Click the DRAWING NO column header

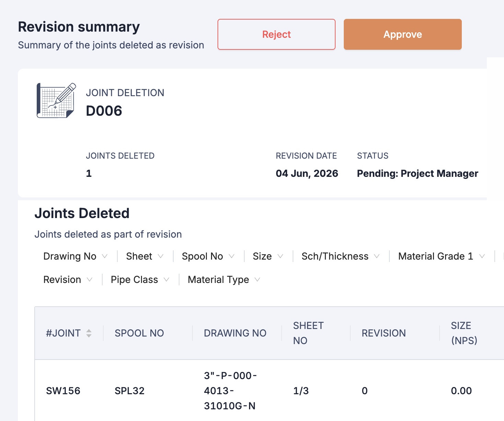pos(235,333)
